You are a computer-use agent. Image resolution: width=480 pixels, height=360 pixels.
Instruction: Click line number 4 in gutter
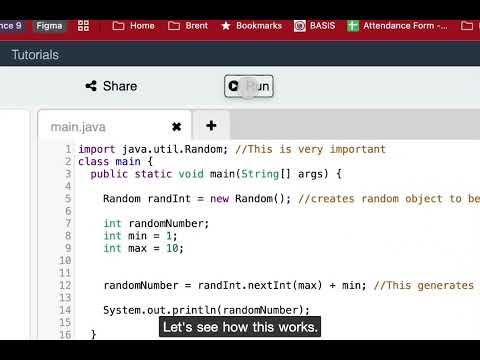pos(68,186)
